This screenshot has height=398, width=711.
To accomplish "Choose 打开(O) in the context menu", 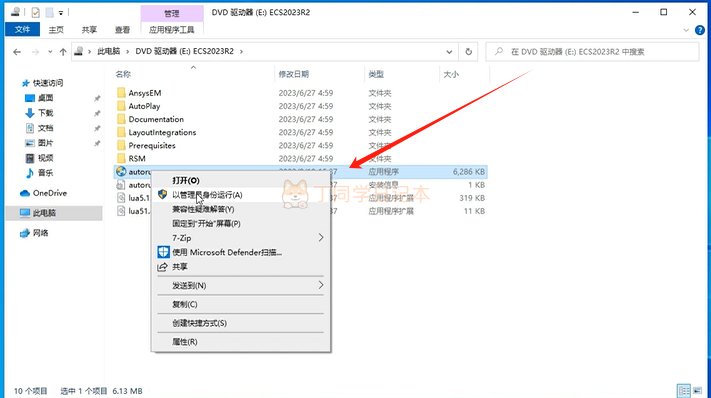I will click(241, 180).
